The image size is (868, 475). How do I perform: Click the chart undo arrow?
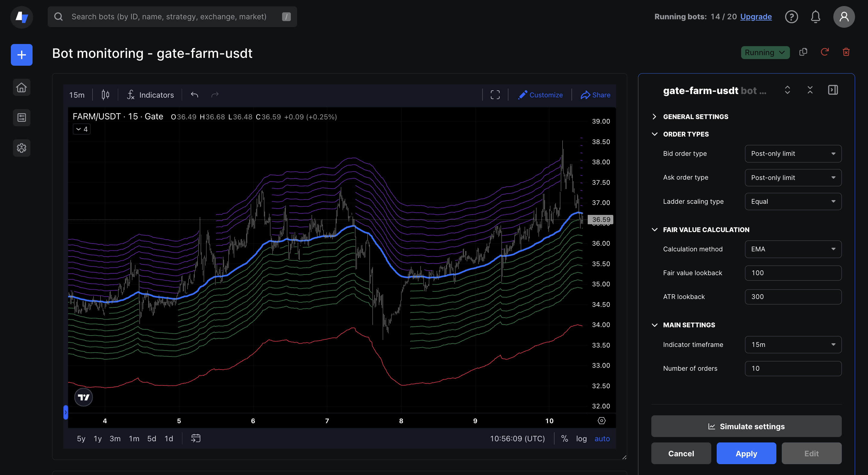point(194,95)
